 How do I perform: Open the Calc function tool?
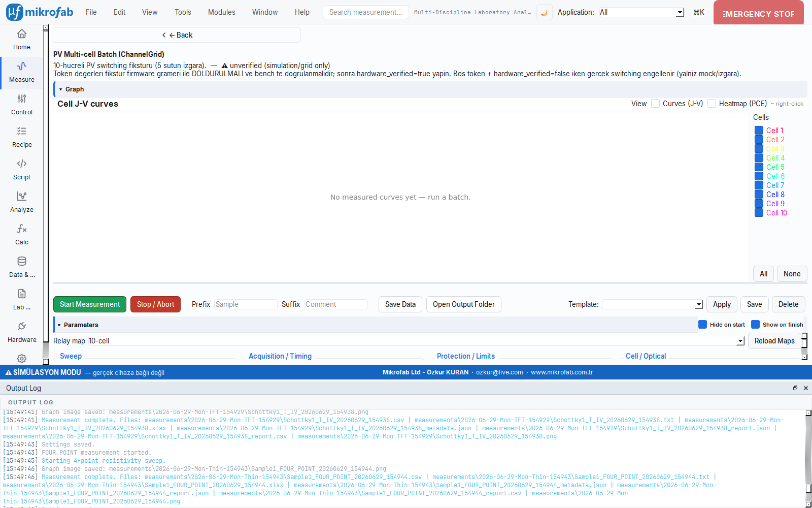(22, 235)
